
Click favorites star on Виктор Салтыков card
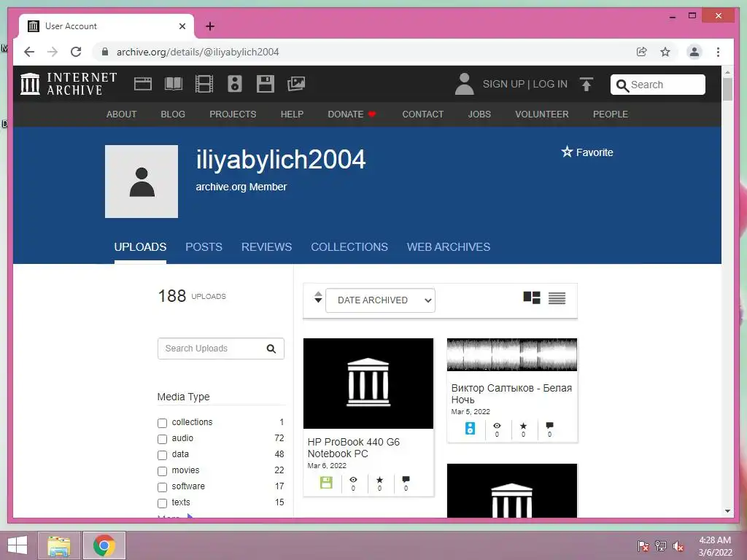coord(524,426)
